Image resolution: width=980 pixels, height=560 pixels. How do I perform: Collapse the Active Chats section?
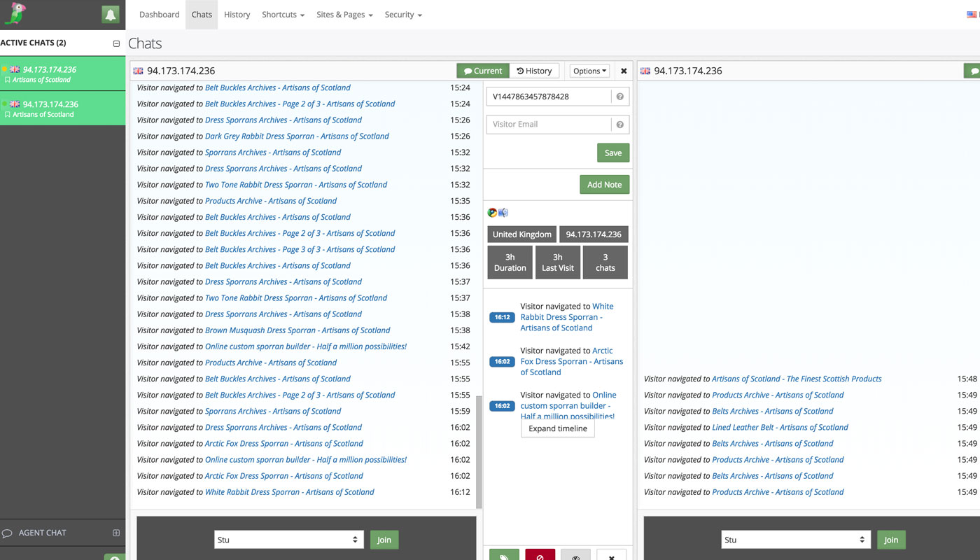[x=116, y=43]
